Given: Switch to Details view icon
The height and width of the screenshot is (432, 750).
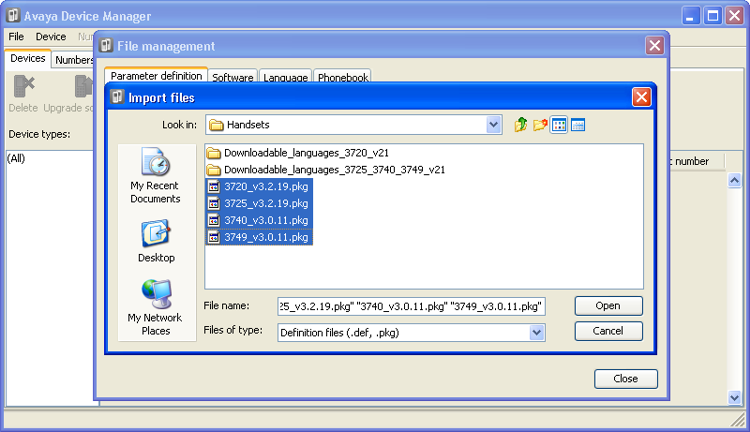Looking at the screenshot, I should [578, 125].
